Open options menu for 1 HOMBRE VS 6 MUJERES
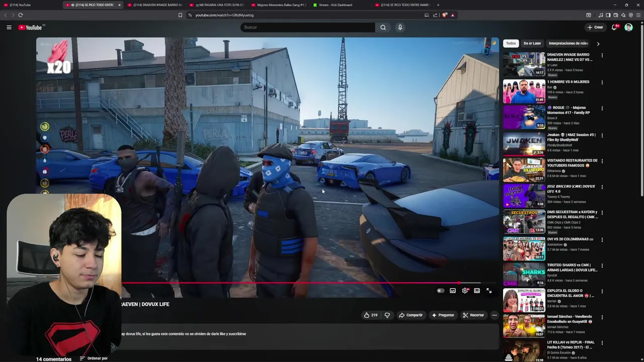Screen dimensions: 644x362 pyautogui.click(x=602, y=82)
